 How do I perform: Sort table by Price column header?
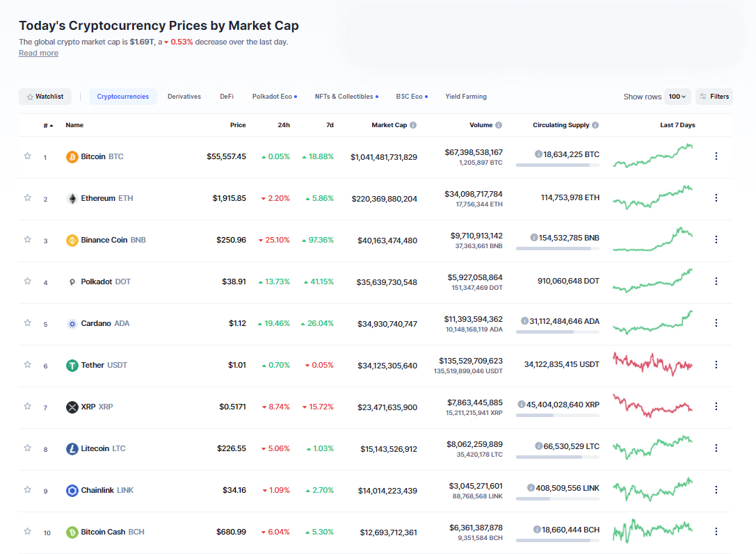point(238,125)
